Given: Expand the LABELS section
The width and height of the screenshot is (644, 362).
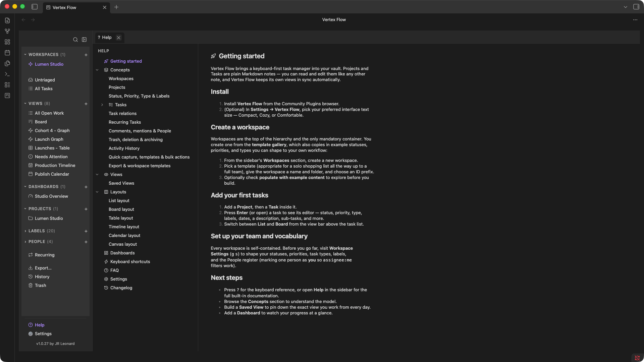Looking at the screenshot, I should (25, 231).
